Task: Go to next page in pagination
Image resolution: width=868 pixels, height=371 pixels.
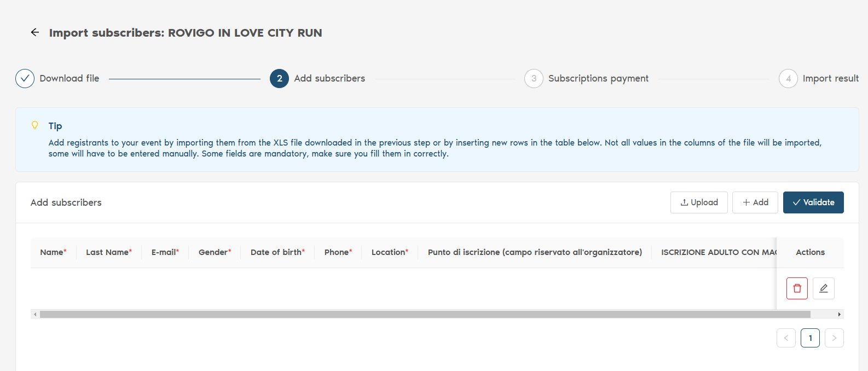Action: tap(834, 338)
